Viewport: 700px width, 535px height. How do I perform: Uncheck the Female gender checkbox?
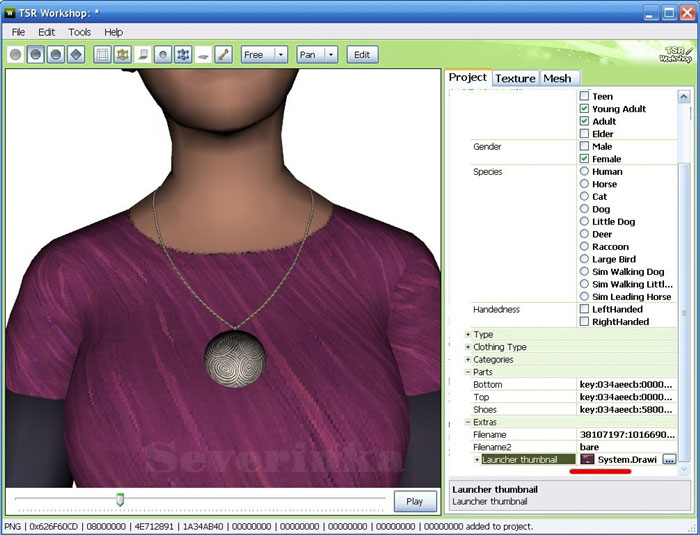(x=584, y=159)
